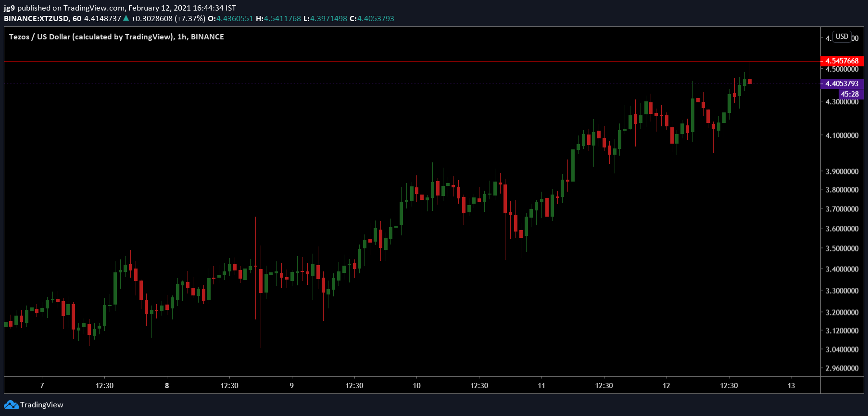Click the 3.7000000 price axis label
Viewport: 868px width, 416px height.
coord(842,209)
